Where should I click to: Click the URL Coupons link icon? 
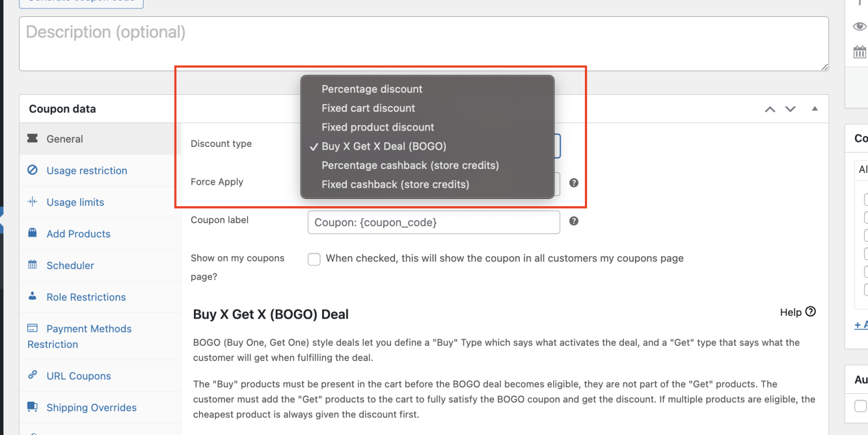pos(34,376)
